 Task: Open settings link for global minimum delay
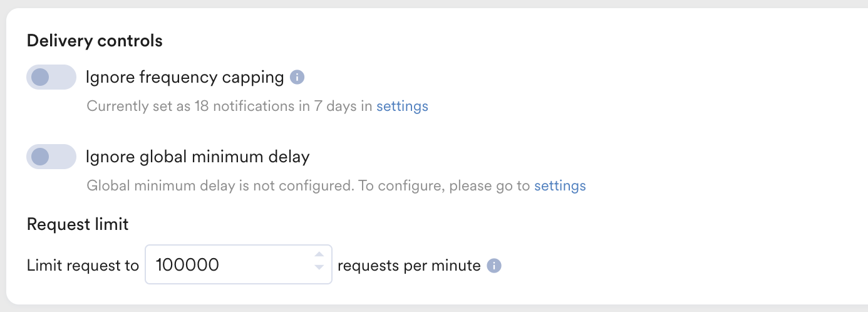coord(560,185)
